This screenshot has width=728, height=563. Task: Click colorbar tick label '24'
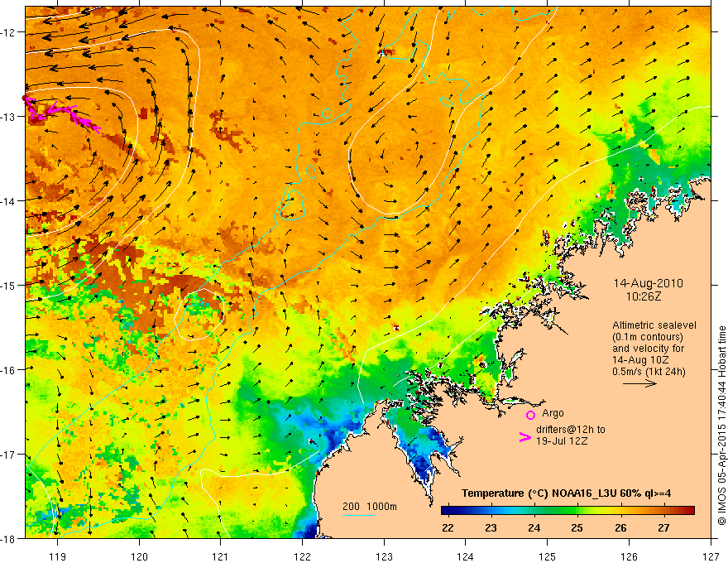tap(534, 527)
